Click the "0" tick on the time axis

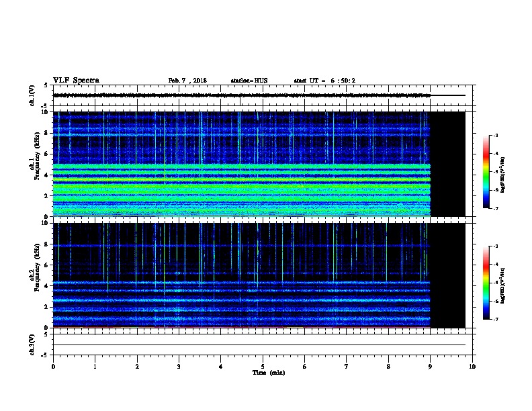click(53, 366)
